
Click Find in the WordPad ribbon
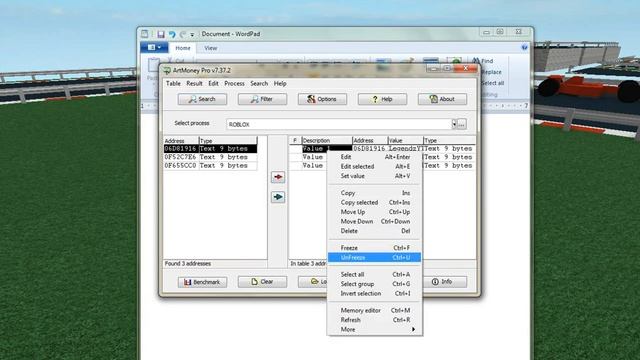pyautogui.click(x=483, y=61)
